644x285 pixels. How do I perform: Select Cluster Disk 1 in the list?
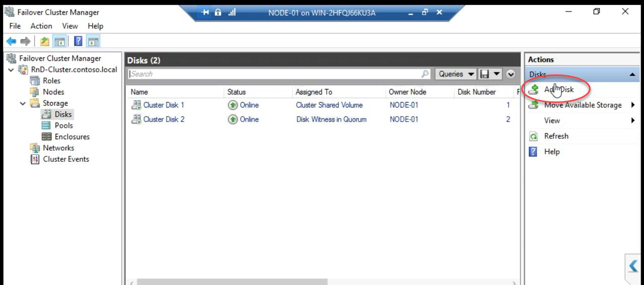(x=164, y=105)
